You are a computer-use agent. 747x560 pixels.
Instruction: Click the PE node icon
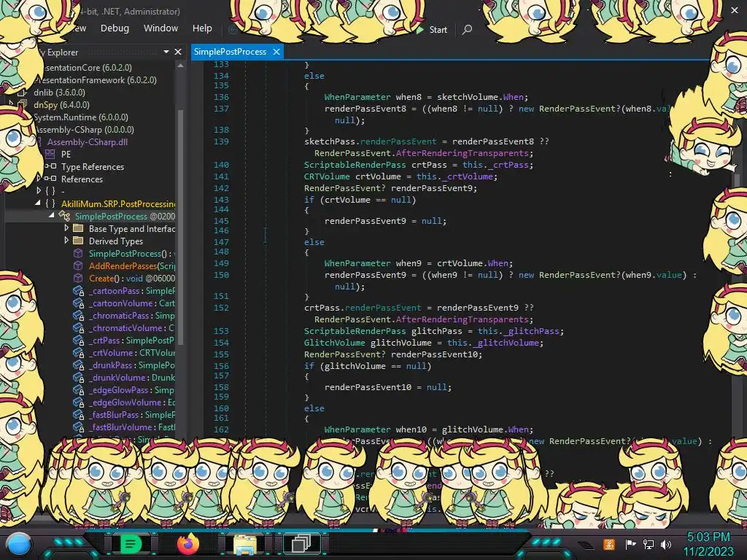click(x=50, y=154)
